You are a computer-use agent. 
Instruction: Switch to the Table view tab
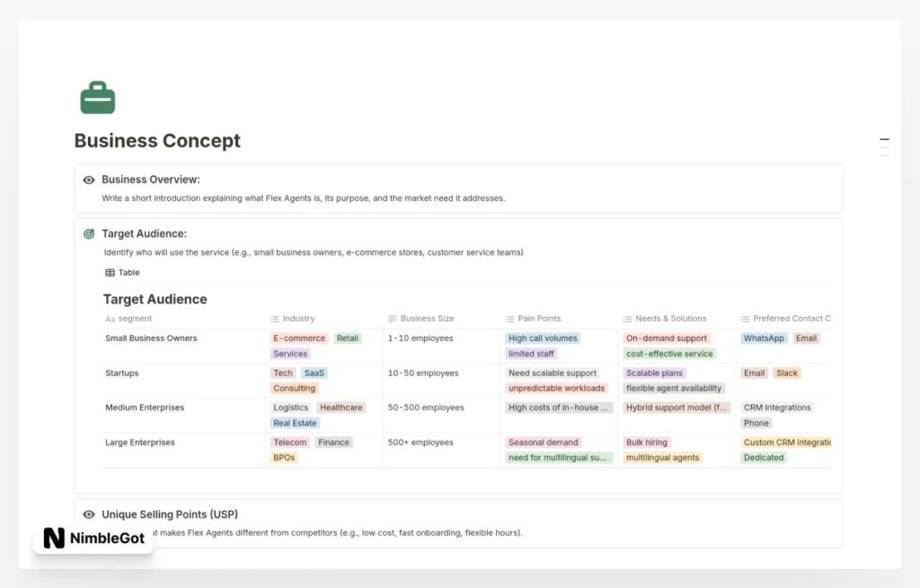coord(128,273)
